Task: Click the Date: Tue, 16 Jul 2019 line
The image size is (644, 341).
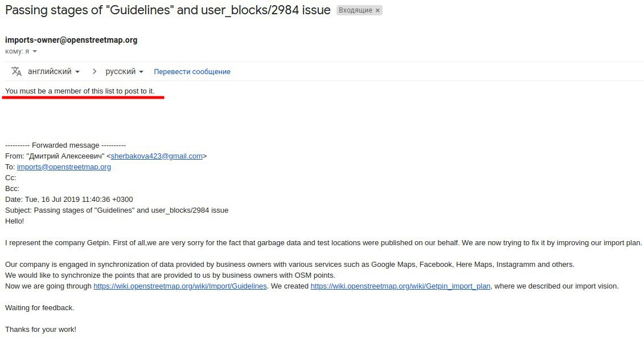Action: pyautogui.click(x=69, y=199)
